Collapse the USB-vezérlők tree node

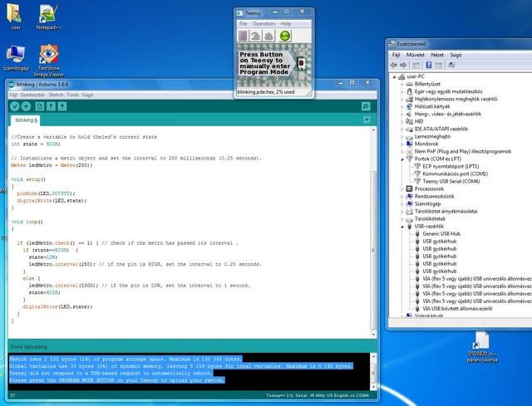[403, 226]
